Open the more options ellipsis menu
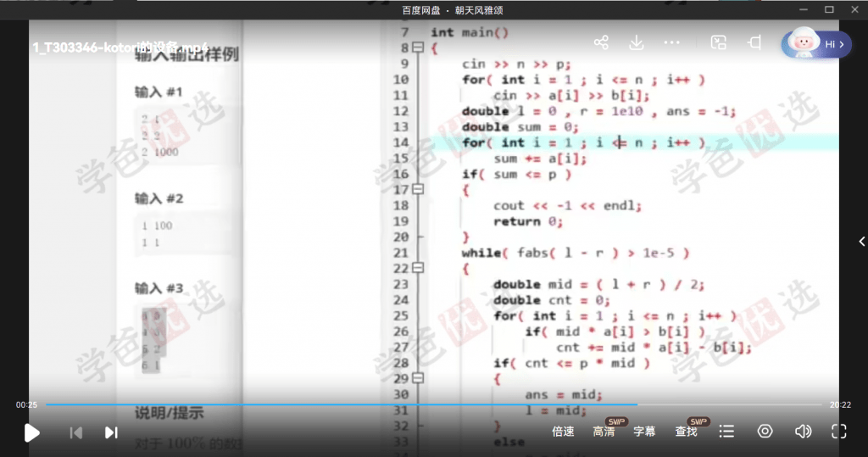868x457 pixels. tap(671, 42)
